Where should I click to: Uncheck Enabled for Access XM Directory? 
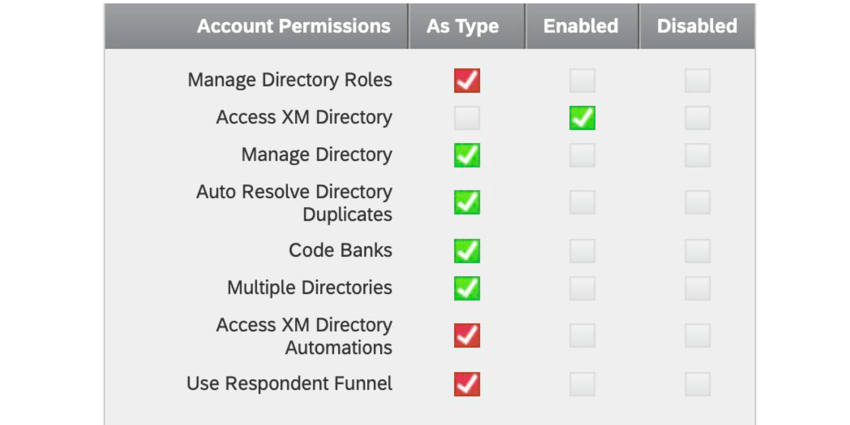582,118
